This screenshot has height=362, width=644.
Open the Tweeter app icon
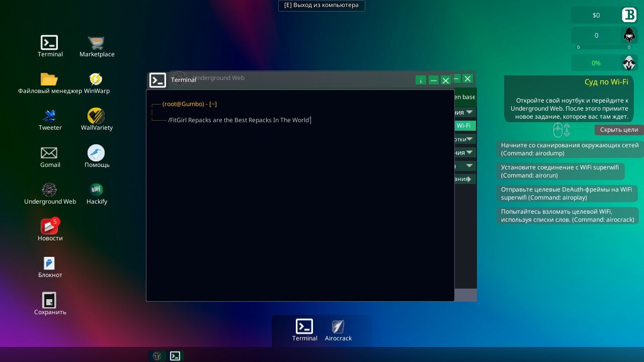click(49, 116)
